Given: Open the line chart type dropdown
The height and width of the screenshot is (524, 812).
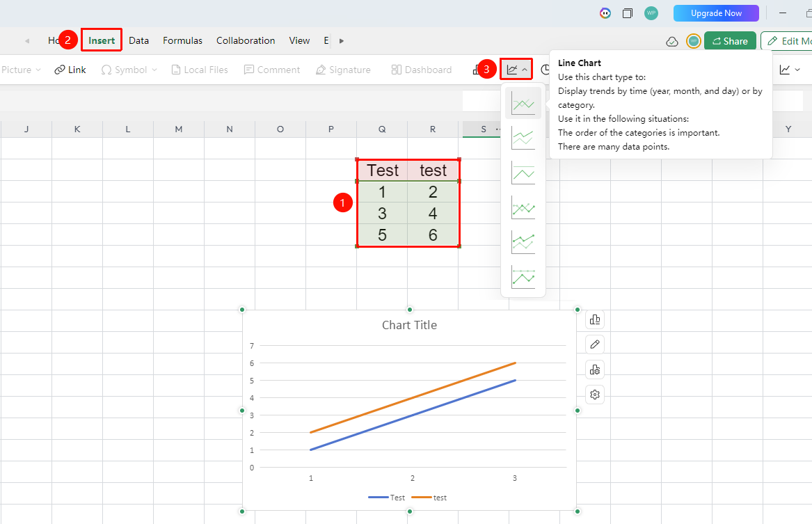Looking at the screenshot, I should pos(517,70).
